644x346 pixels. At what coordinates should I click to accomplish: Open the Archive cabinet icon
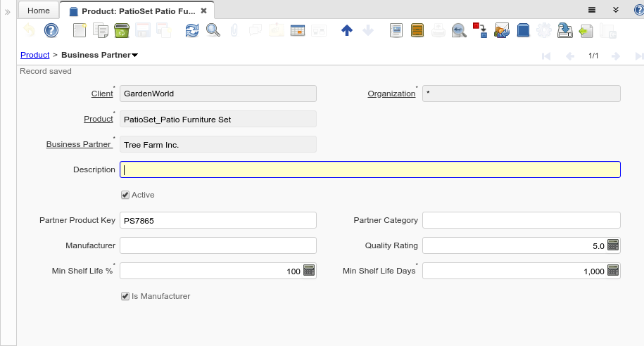tap(417, 30)
